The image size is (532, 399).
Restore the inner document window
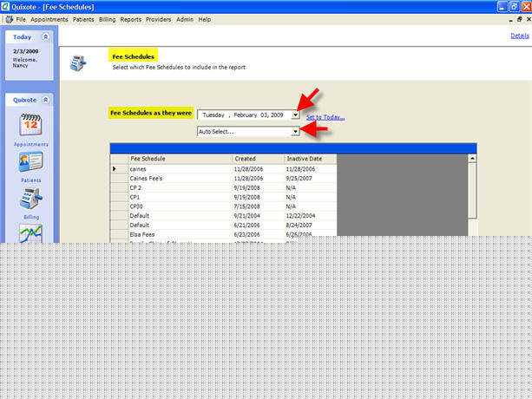point(520,19)
